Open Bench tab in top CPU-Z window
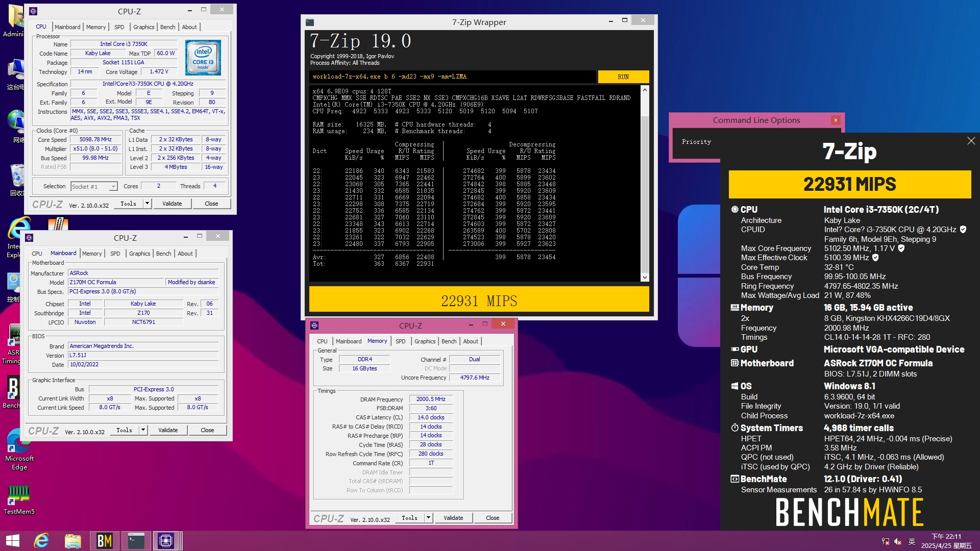 tap(167, 27)
